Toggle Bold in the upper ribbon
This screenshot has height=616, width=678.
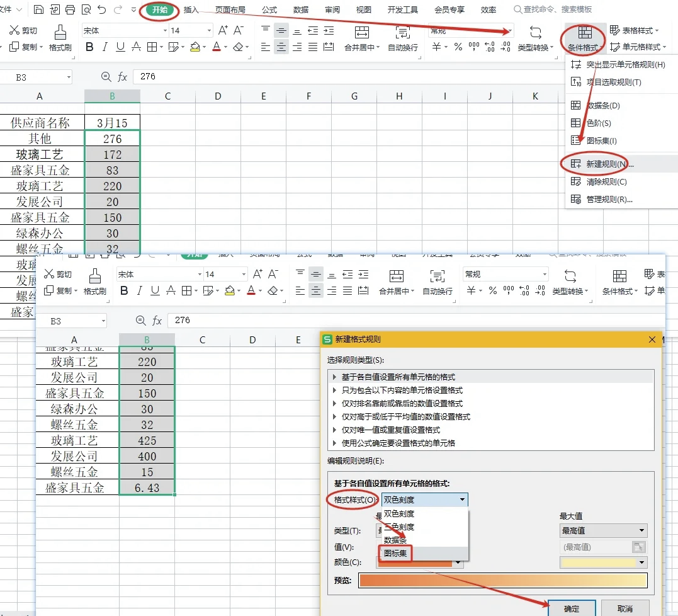coord(89,47)
